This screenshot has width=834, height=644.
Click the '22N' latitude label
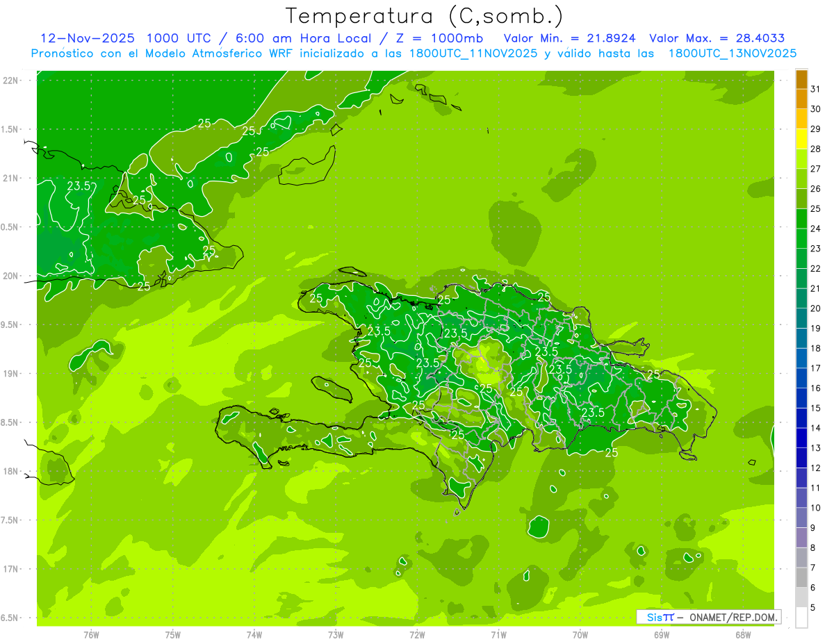[x=10, y=81]
